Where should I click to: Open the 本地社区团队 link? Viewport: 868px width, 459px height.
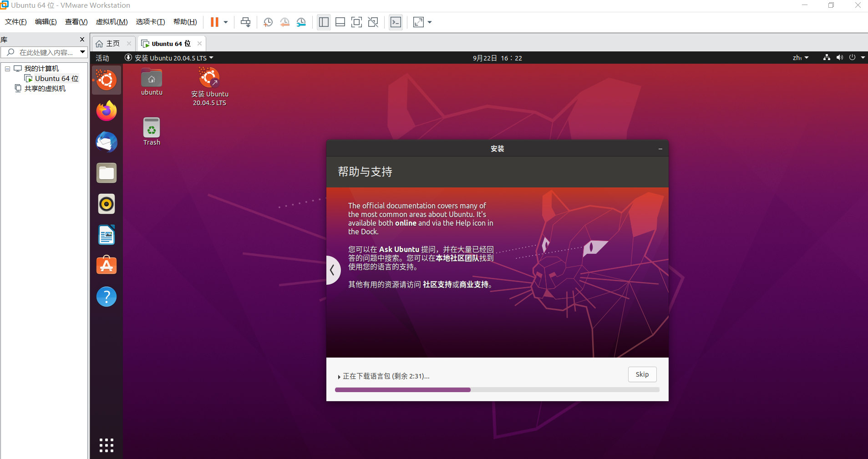457,258
